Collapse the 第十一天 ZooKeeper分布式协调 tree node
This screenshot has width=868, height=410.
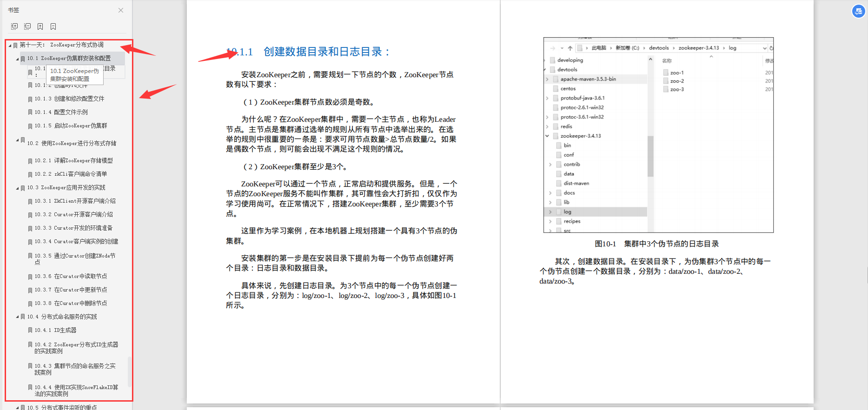(x=10, y=45)
